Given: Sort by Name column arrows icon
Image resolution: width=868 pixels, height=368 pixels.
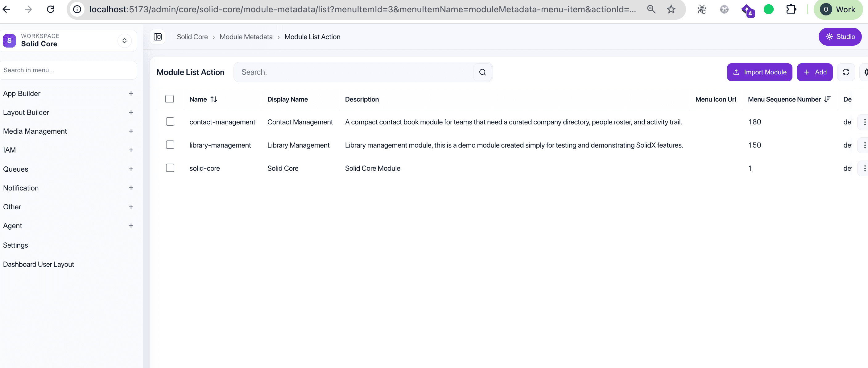Looking at the screenshot, I should 213,99.
